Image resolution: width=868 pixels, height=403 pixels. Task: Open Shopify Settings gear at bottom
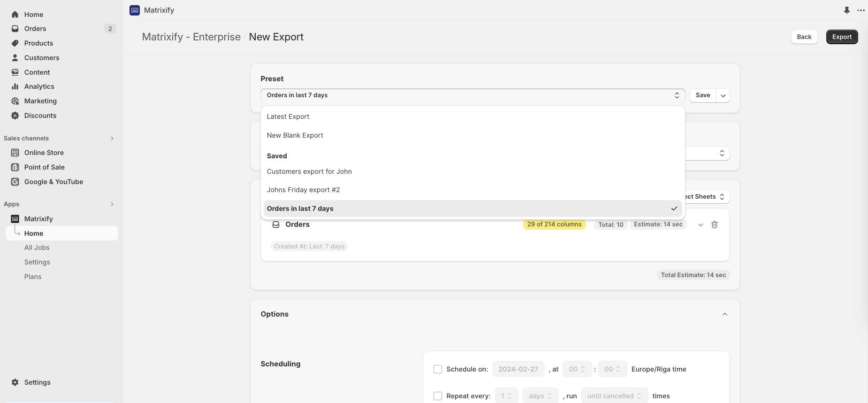click(37, 382)
